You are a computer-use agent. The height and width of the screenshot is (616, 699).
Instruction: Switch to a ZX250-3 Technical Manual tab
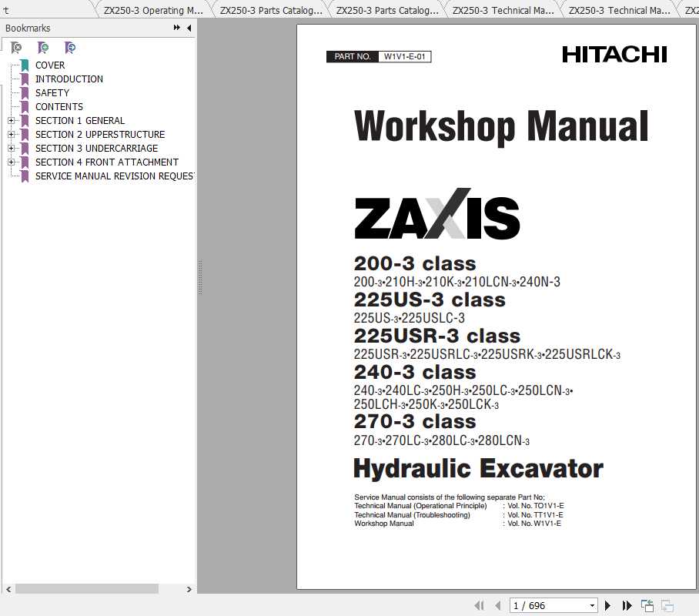(x=503, y=10)
